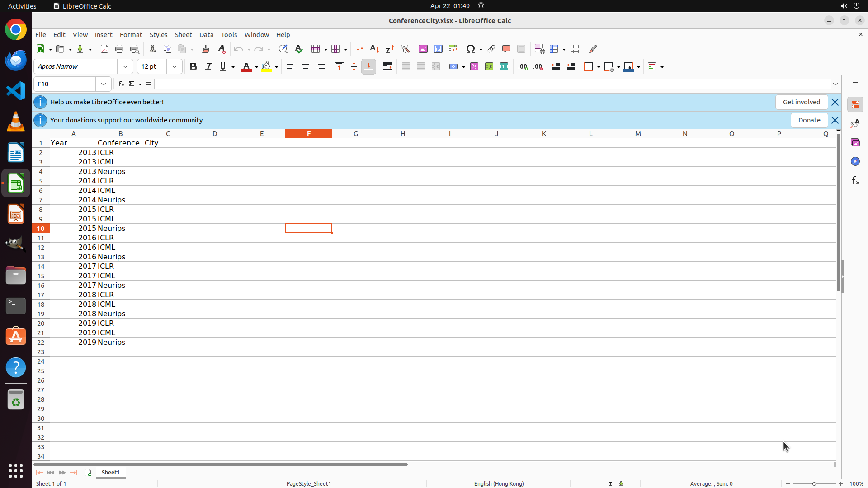Toggle italic formatting
The image size is (868, 488).
(x=208, y=67)
